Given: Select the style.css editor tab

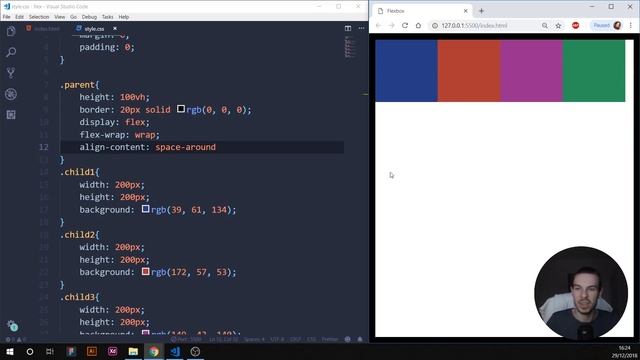Looking at the screenshot, I should 94,29.
